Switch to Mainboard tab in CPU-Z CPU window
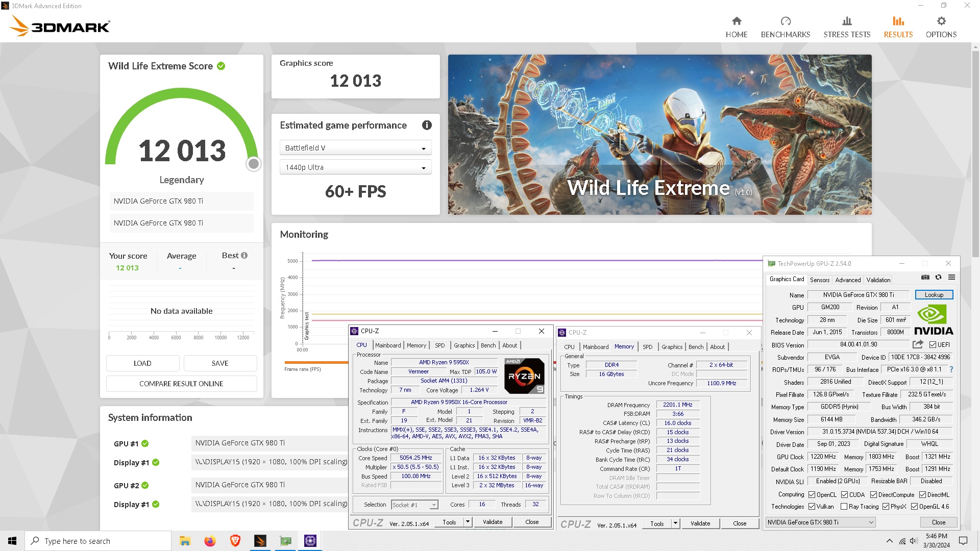 coord(388,345)
